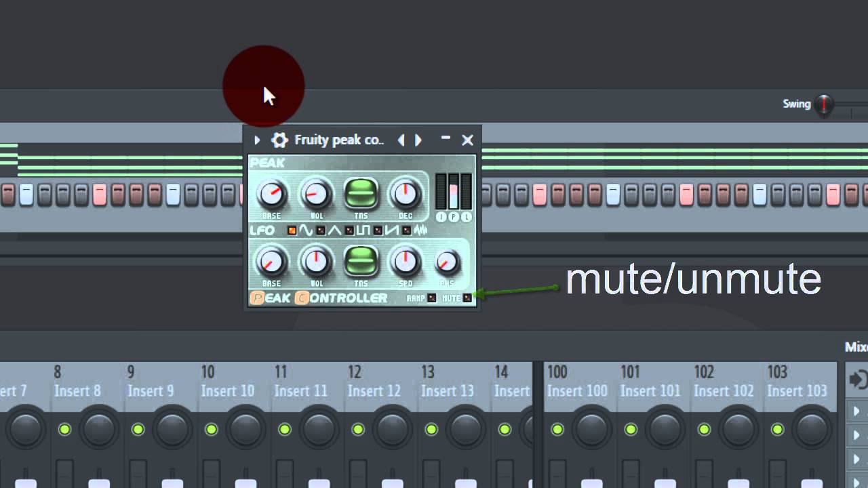The width and height of the screenshot is (868, 488).
Task: Click the Insert 100 pan knob
Action: point(591,429)
